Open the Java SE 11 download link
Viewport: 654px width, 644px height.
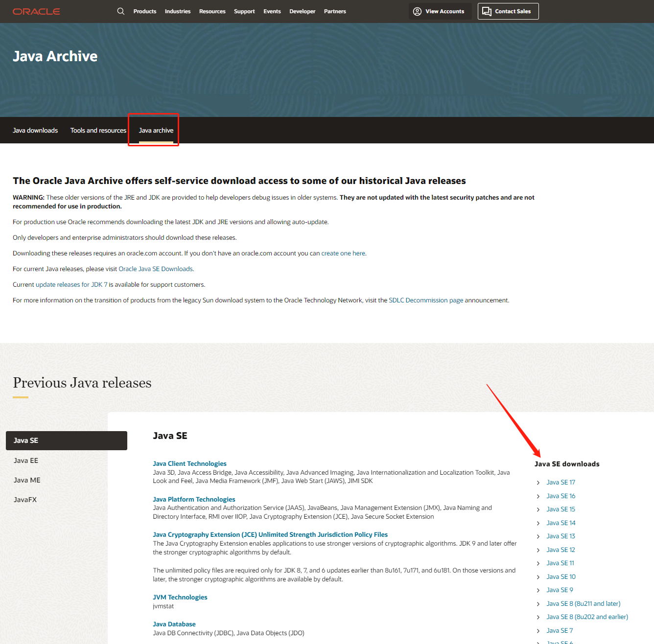click(561, 563)
